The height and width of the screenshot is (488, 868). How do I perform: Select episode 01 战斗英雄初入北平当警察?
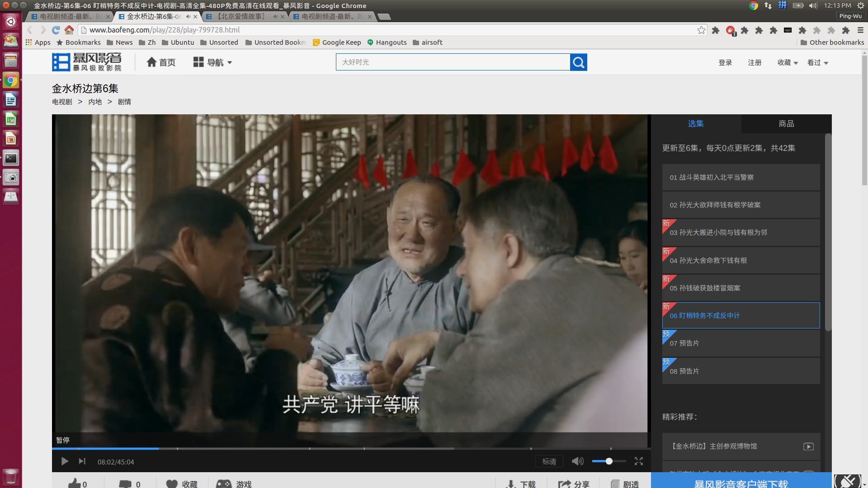[x=741, y=177]
